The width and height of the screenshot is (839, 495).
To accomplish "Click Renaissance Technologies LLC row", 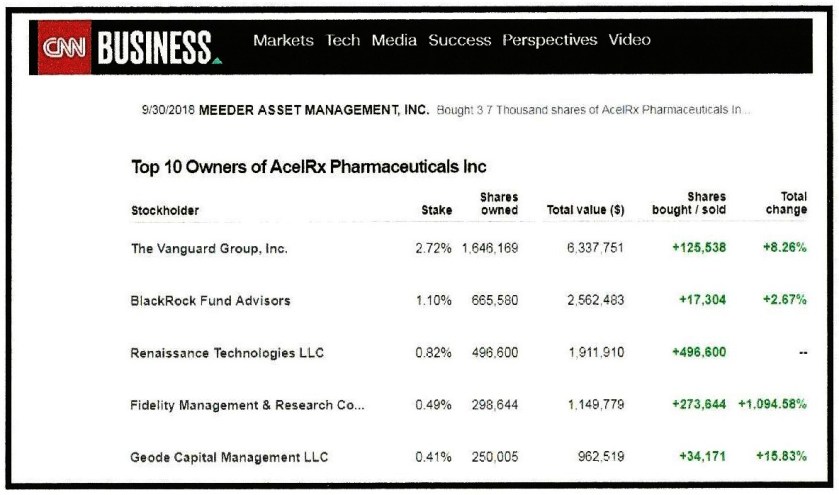I will (227, 353).
